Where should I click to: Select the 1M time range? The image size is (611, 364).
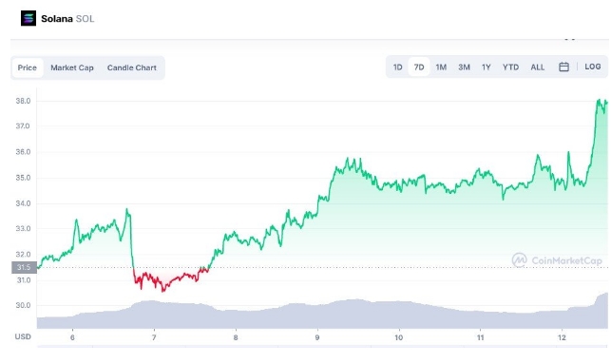[441, 67]
